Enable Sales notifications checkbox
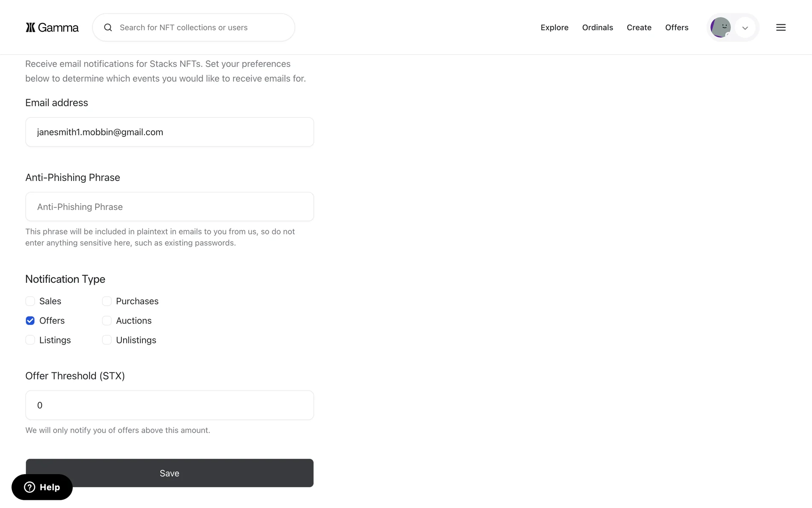Viewport: 812px width, 508px height. coord(30,301)
